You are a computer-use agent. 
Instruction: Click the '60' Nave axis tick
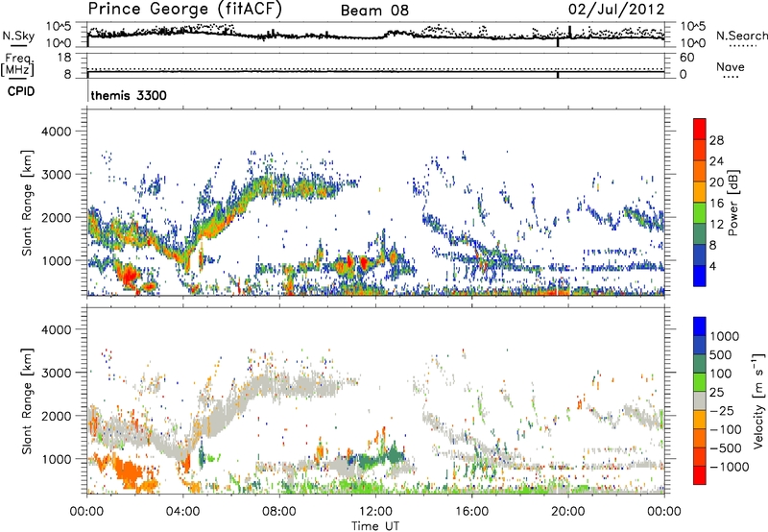[x=686, y=58]
